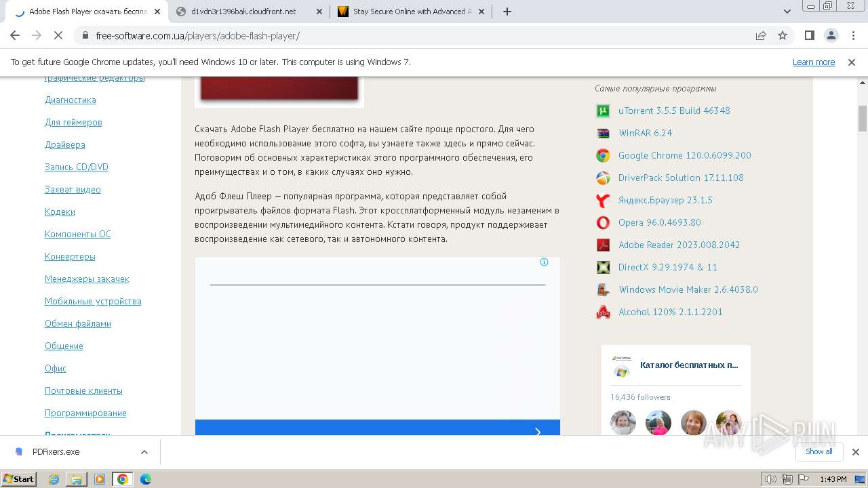Open the Менеджеры закачек category
This screenshot has width=868, height=488.
point(87,279)
